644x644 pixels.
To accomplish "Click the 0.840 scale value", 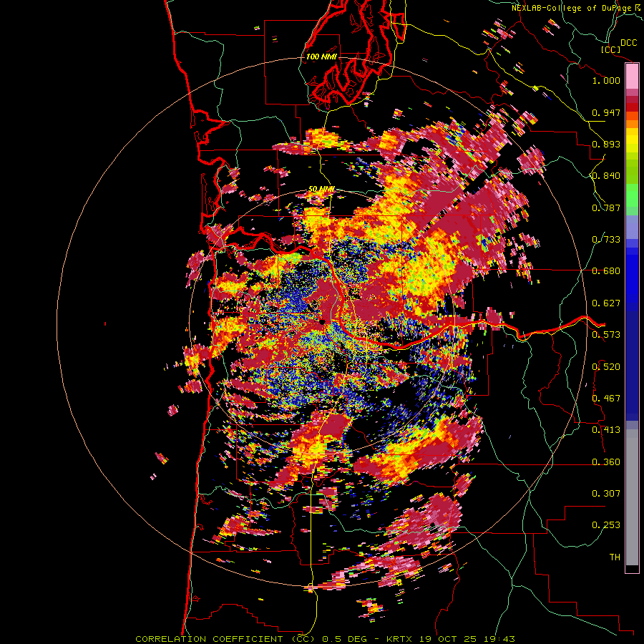I will click(606, 176).
